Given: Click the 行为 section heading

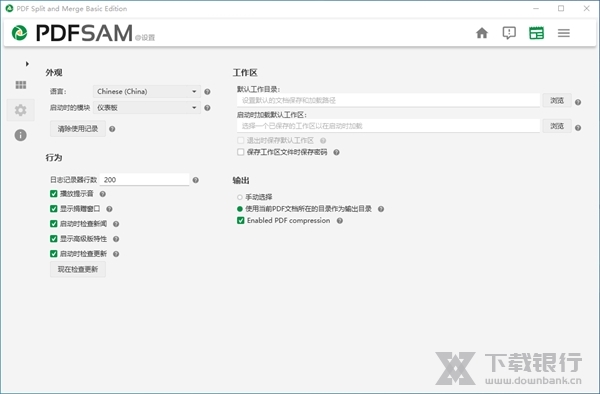Looking at the screenshot, I should point(54,158).
